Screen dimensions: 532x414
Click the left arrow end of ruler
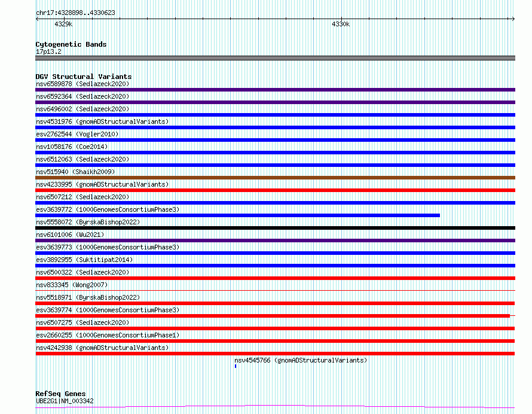pos(37,19)
